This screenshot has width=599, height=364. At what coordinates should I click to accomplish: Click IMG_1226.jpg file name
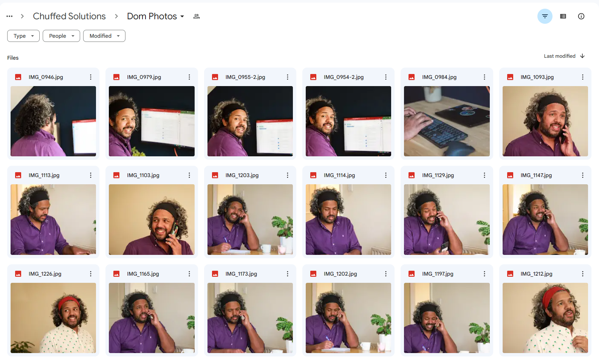45,274
